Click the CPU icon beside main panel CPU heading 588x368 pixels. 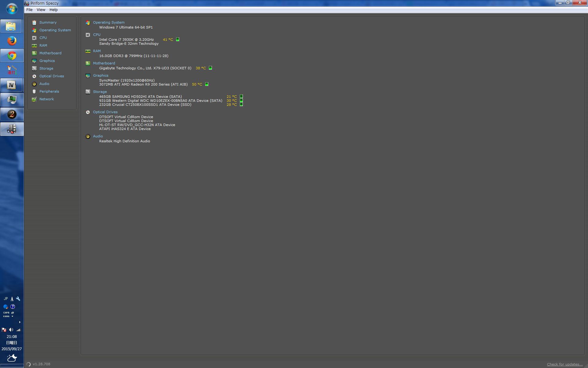click(x=88, y=35)
